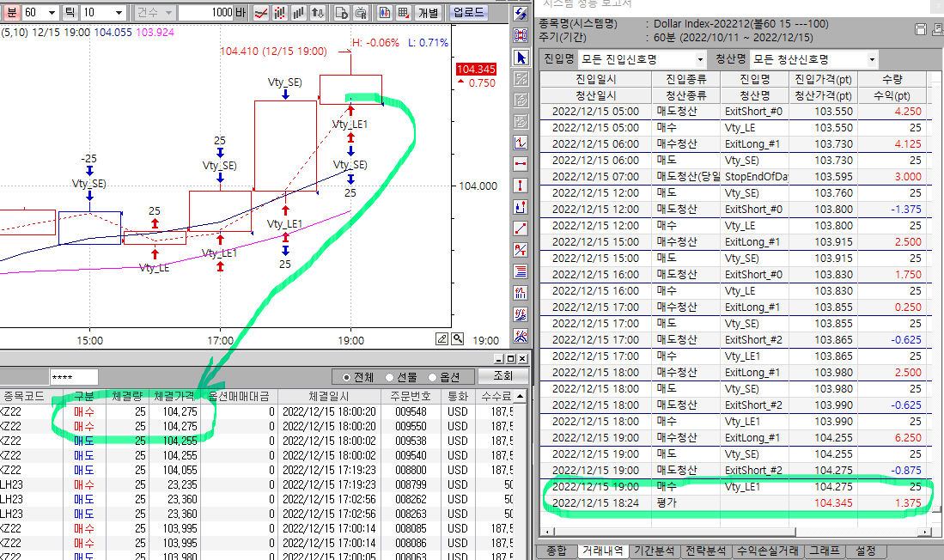Screen dimensions: 944x560
Task: Click the 업로드 upload button
Action: (x=468, y=13)
